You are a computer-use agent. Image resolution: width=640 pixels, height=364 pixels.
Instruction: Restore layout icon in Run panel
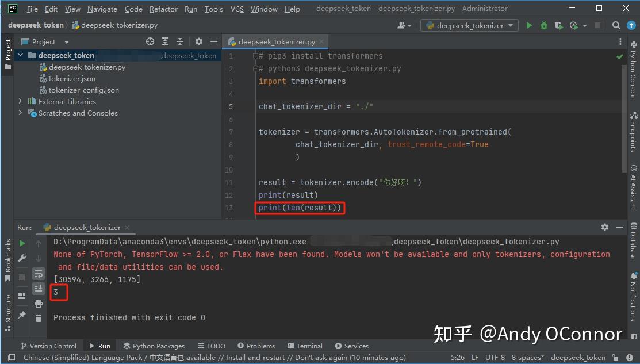click(x=22, y=296)
